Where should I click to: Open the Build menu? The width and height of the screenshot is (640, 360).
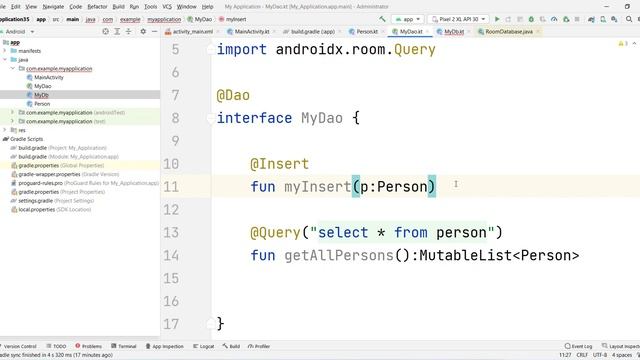[118, 7]
